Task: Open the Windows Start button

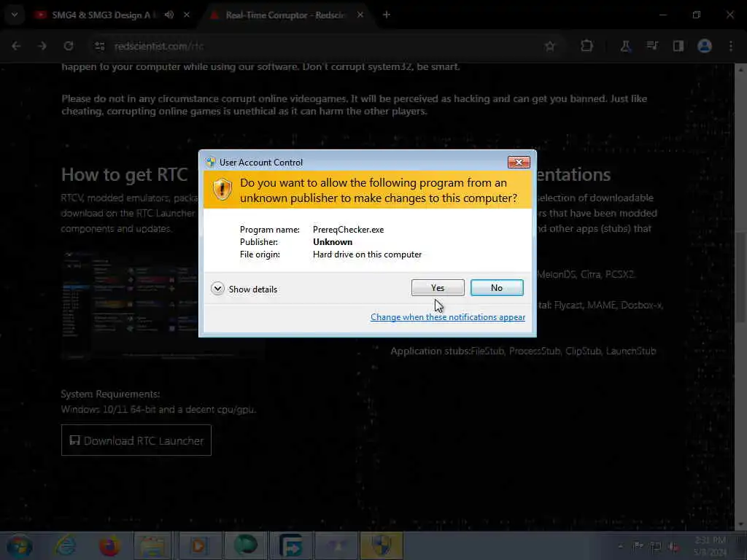Action: [x=20, y=545]
